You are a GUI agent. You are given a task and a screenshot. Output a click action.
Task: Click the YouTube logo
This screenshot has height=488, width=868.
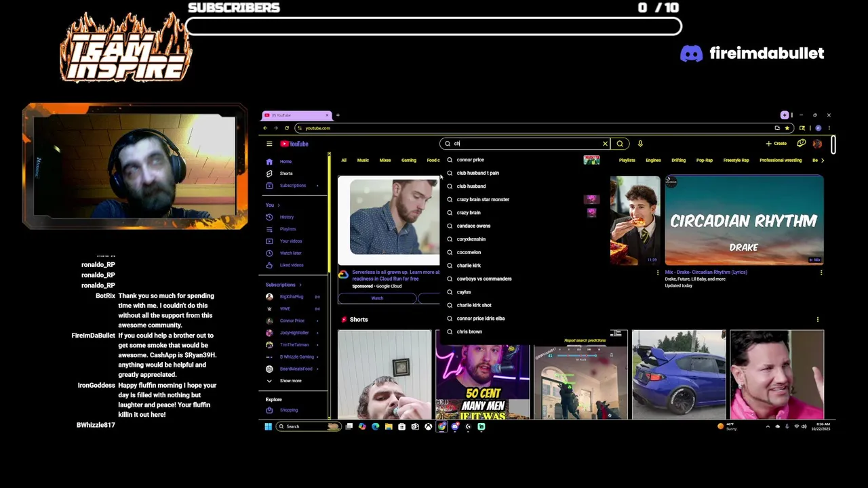(x=294, y=144)
